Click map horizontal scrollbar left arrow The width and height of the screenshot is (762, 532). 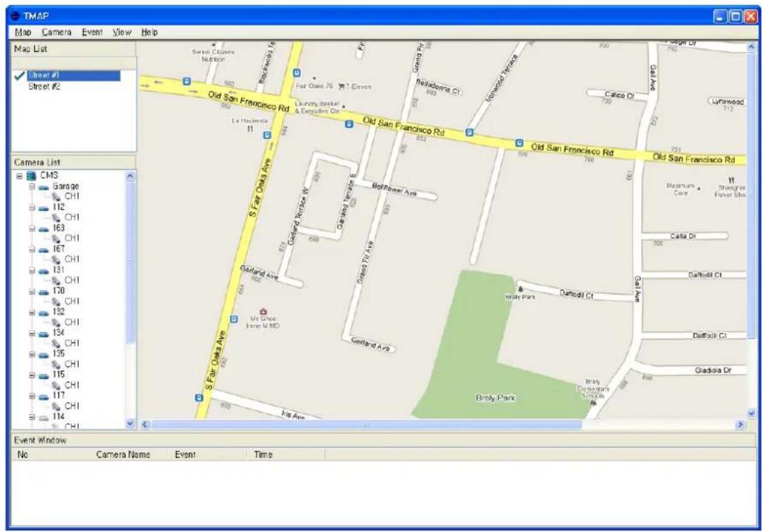pyautogui.click(x=145, y=424)
